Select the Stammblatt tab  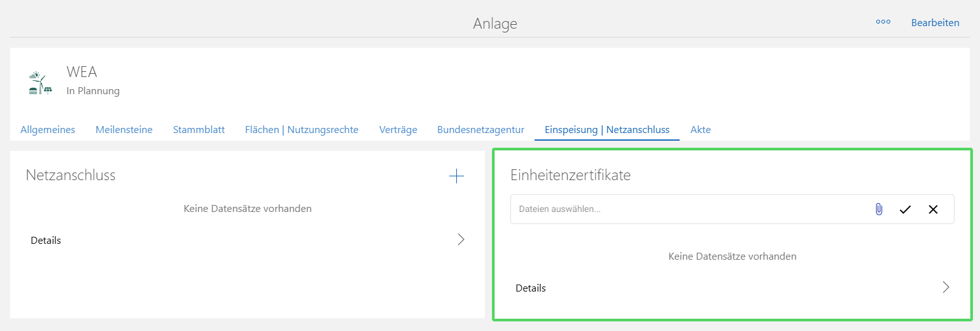coord(199,130)
